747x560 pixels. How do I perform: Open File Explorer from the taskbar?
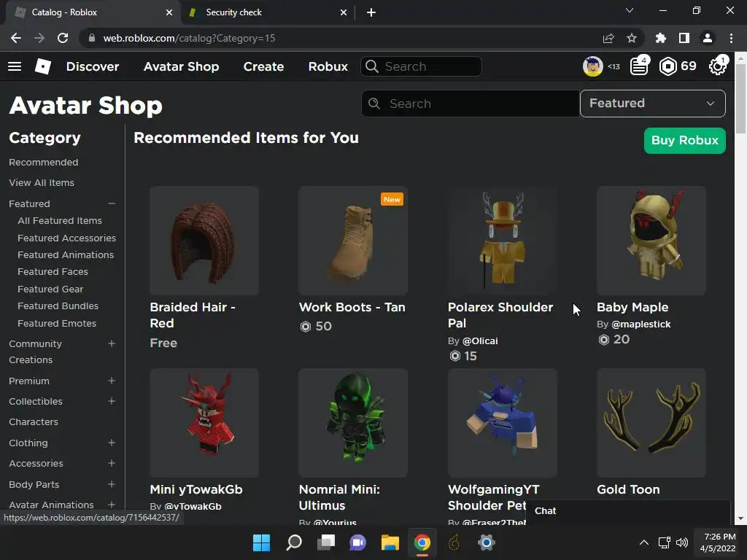point(390,542)
